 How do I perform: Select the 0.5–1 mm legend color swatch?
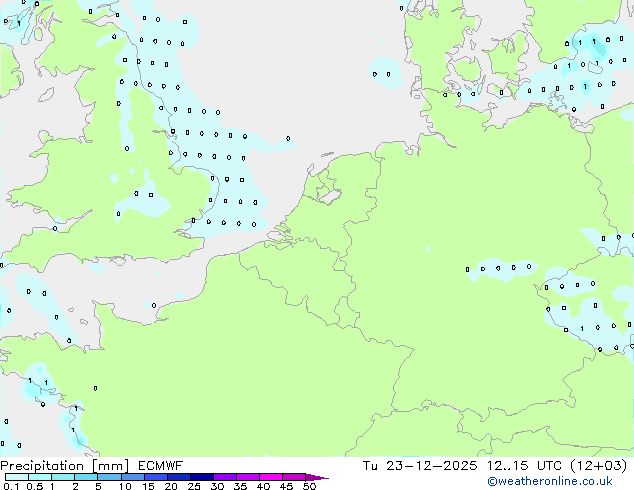[x=40, y=477]
